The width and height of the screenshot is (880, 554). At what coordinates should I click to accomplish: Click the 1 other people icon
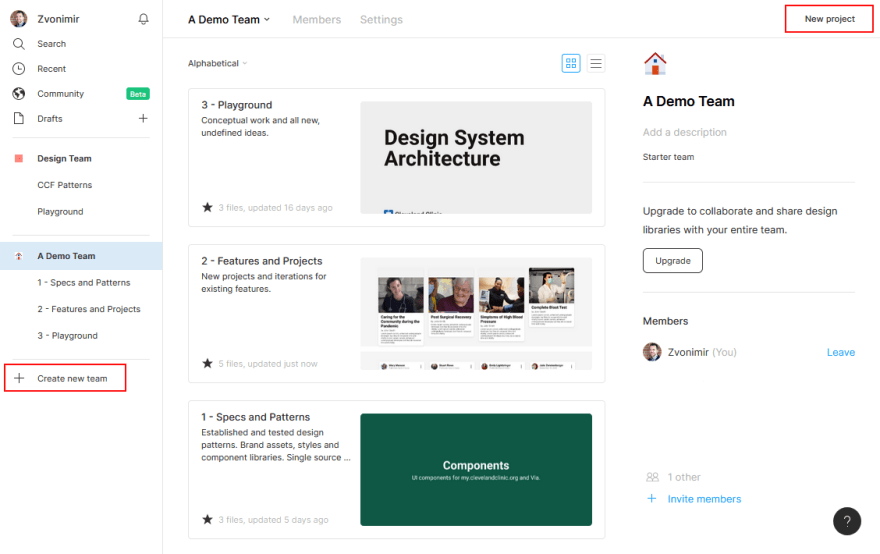pos(652,477)
